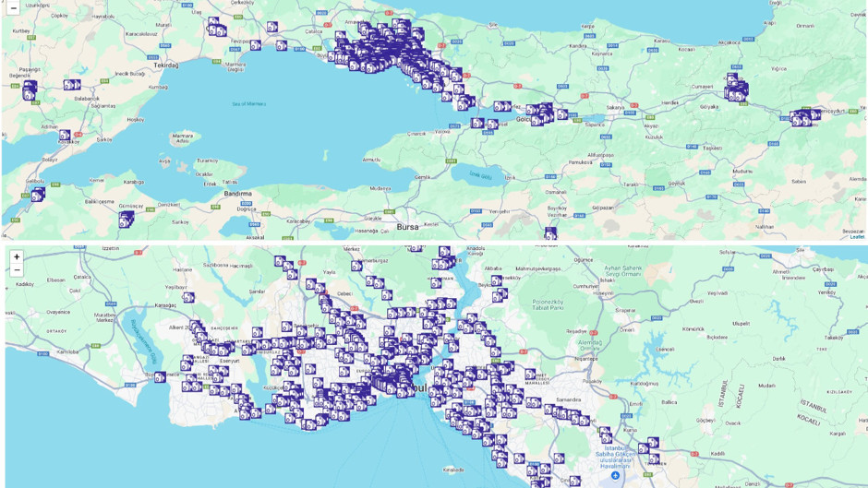Click the camera marker cluster east of Cumayeri
The height and width of the screenshot is (488, 868).
[x=736, y=89]
